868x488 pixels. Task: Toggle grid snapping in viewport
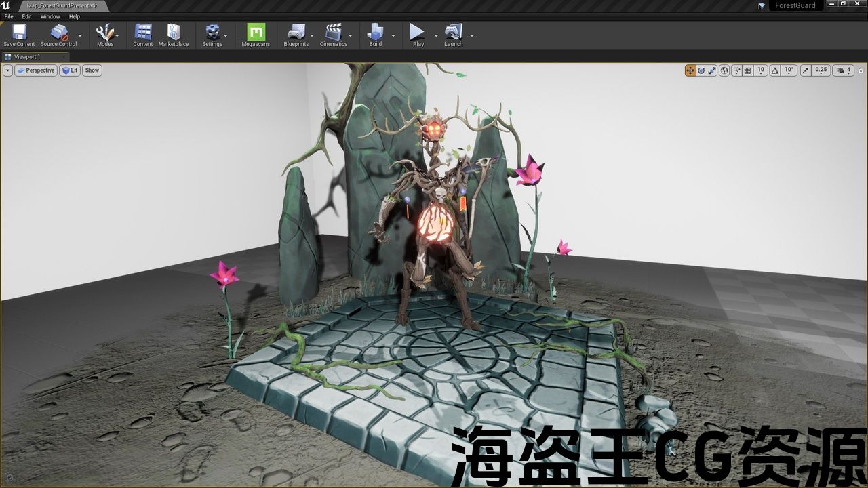[x=747, y=70]
